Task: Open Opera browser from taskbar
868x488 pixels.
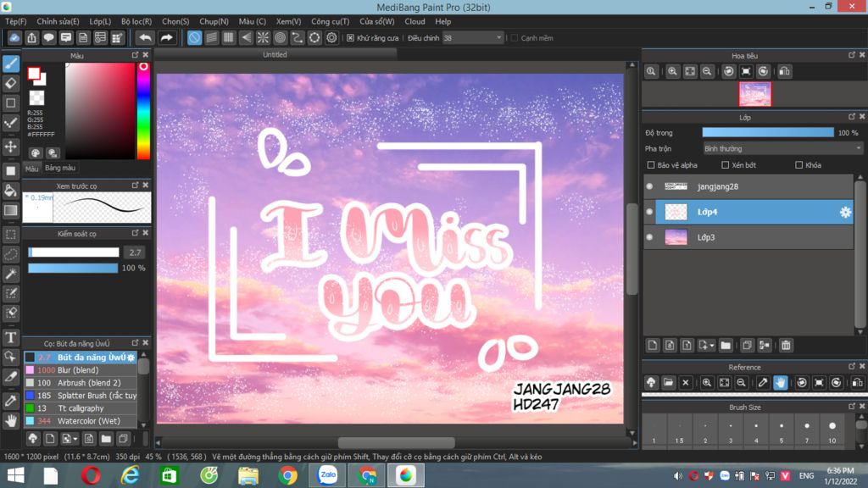Action: click(91, 475)
